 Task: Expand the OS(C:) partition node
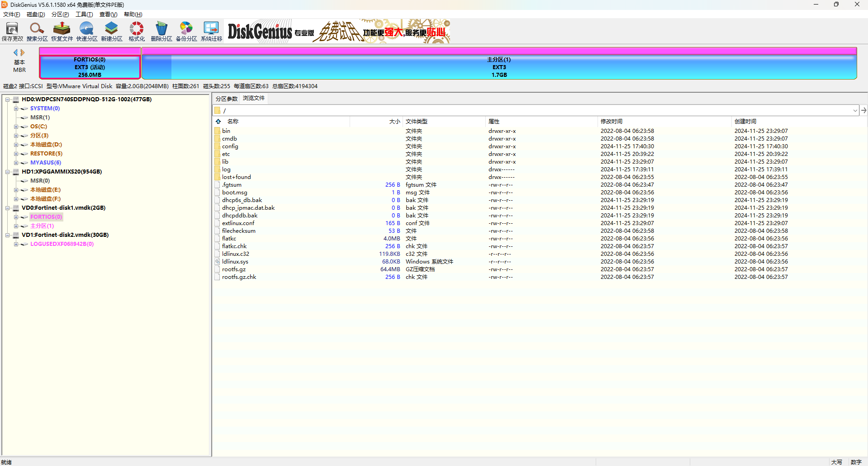tap(16, 127)
